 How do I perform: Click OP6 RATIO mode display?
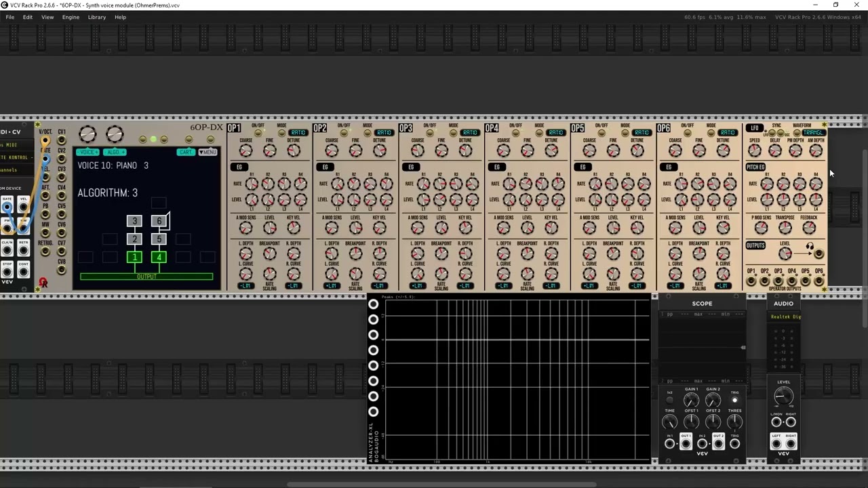coord(728,132)
